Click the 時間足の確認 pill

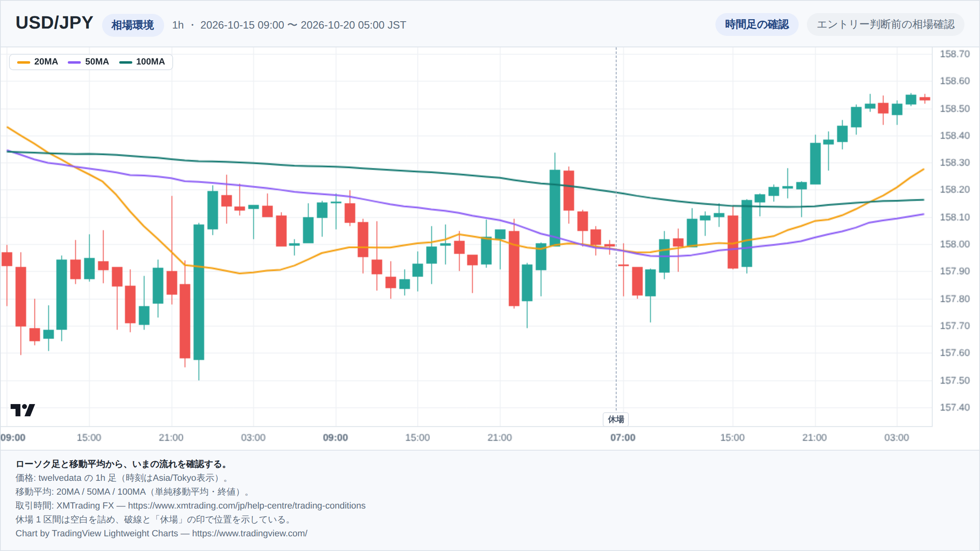pyautogui.click(x=757, y=24)
